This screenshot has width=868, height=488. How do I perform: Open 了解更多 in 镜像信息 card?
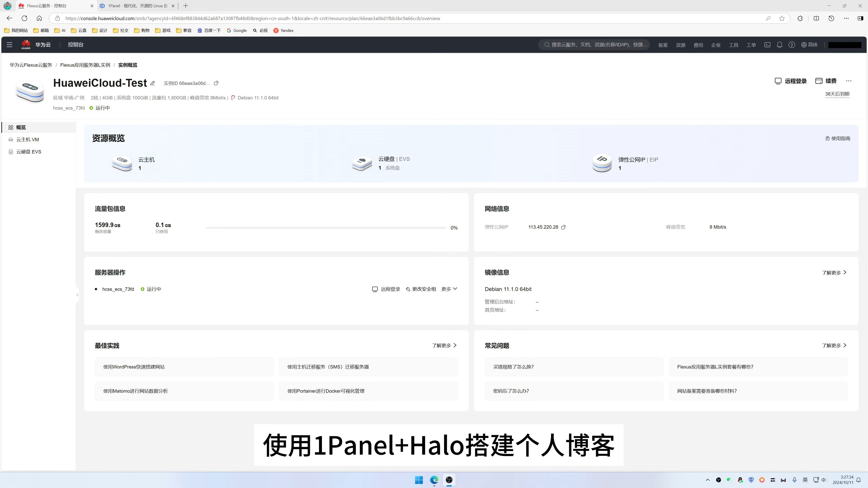point(834,273)
